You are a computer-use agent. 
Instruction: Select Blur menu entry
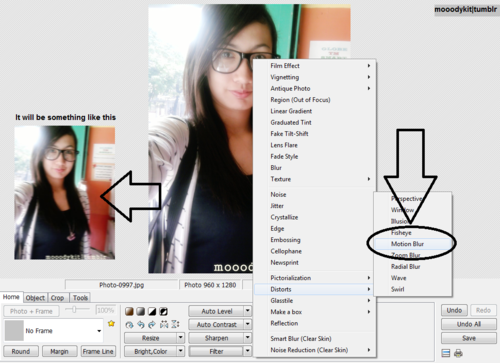pyautogui.click(x=314, y=168)
